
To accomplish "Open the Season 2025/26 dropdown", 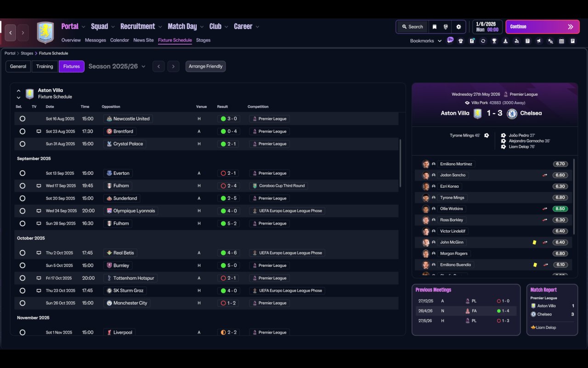I will click(x=117, y=66).
